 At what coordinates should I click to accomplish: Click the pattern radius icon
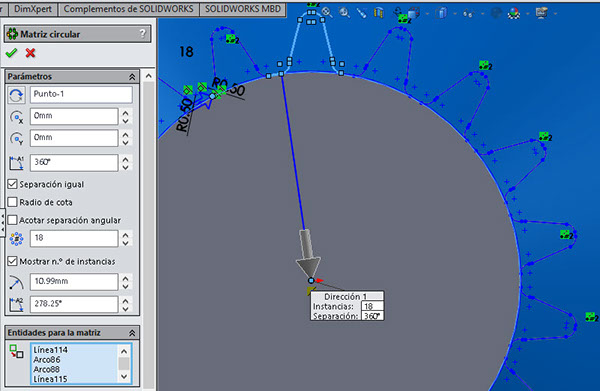pyautogui.click(x=16, y=282)
